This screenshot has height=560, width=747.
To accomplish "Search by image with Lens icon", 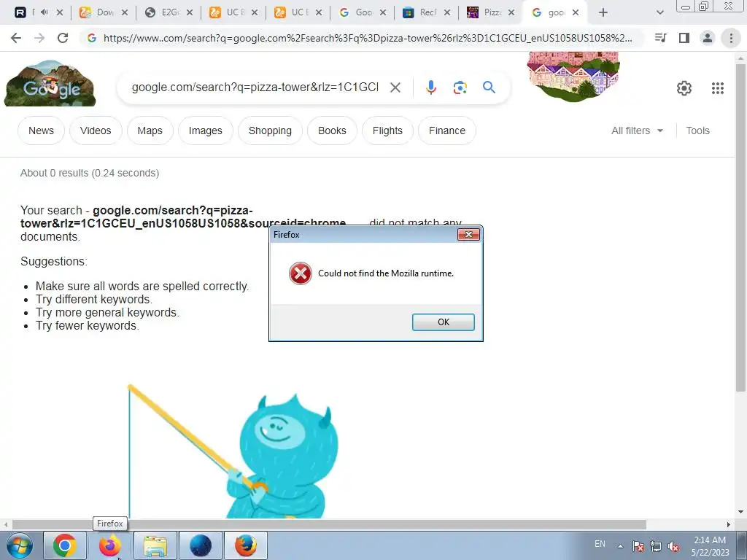I will coord(460,87).
